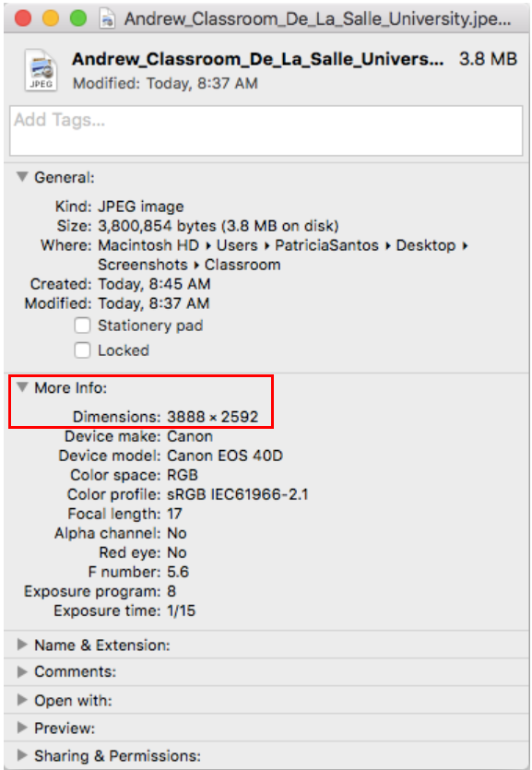Collapse the More Info section
This screenshot has width=532, height=770.
20,388
